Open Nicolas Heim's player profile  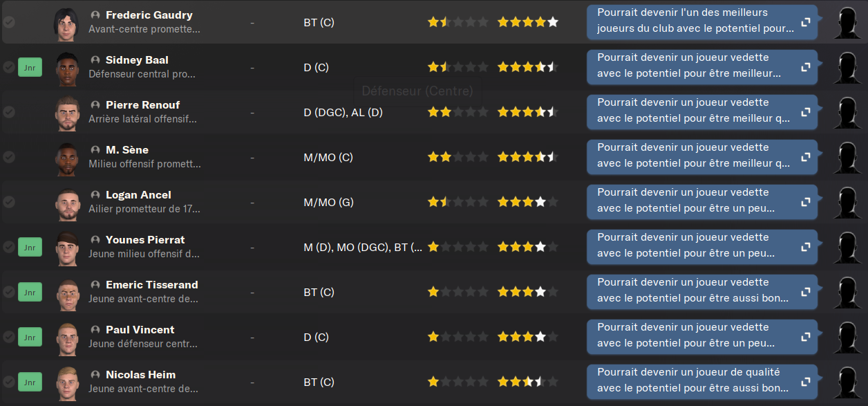click(140, 375)
